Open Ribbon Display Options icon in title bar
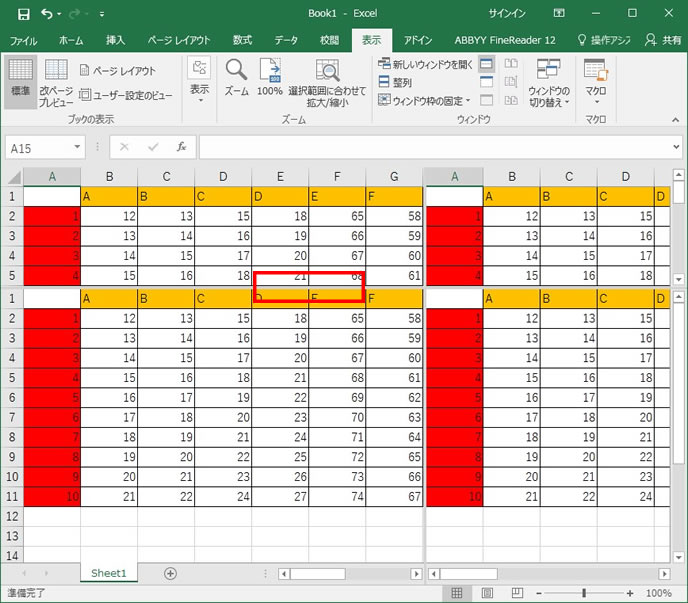The image size is (688, 603). click(559, 13)
